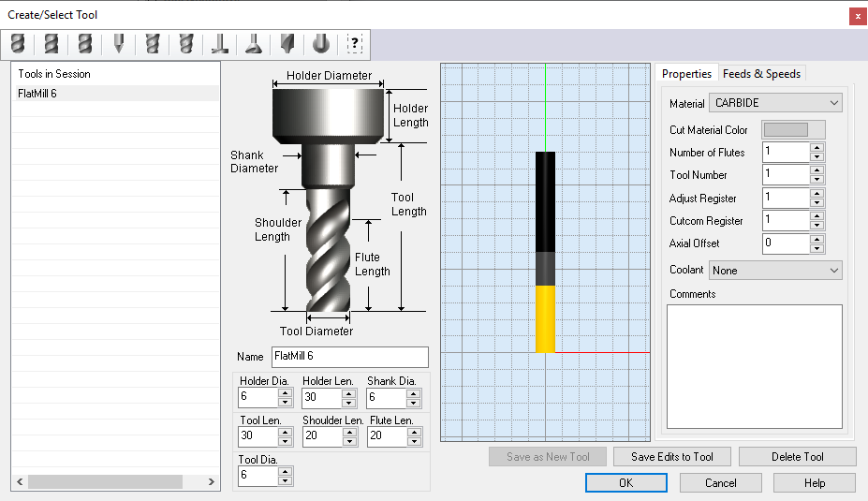The image size is (868, 501).
Task: Decrease Tool Len. with down arrow
Action: click(x=285, y=441)
